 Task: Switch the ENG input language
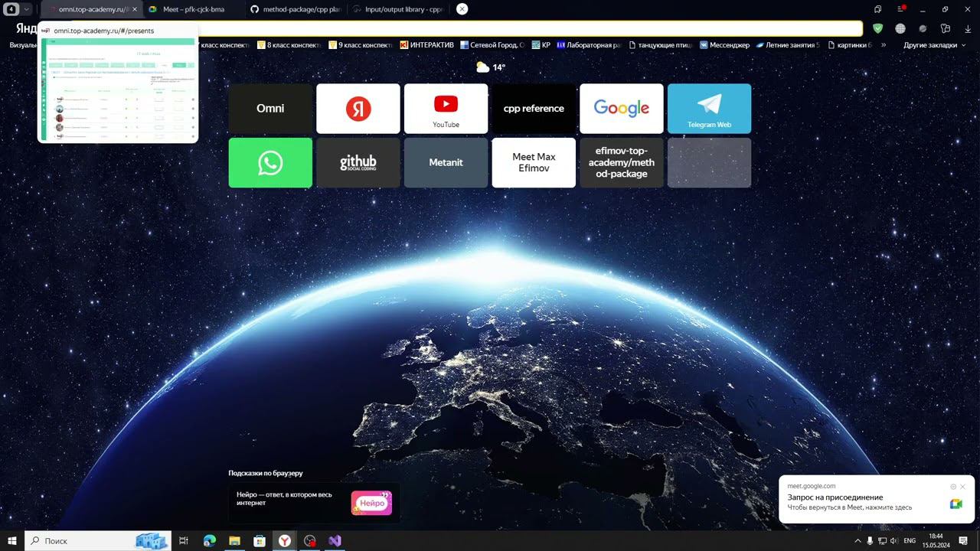pos(910,541)
